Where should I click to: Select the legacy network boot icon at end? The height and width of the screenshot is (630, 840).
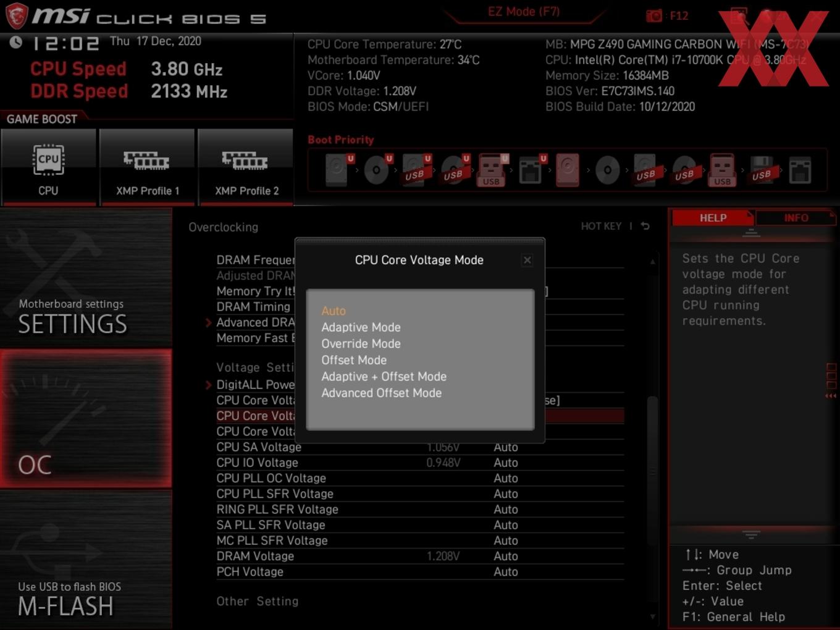(800, 170)
